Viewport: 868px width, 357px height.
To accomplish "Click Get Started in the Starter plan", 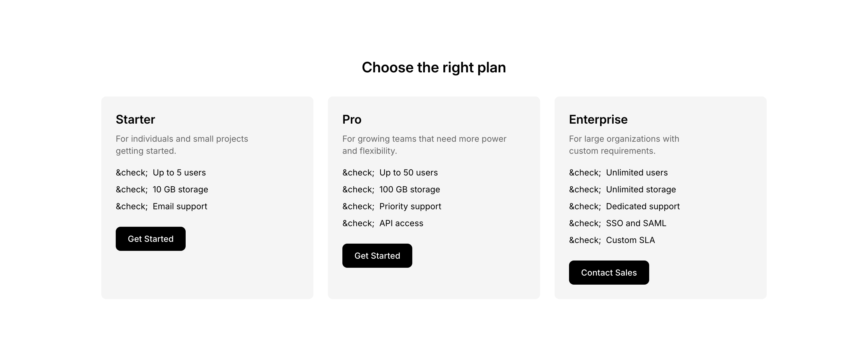I will tap(150, 239).
